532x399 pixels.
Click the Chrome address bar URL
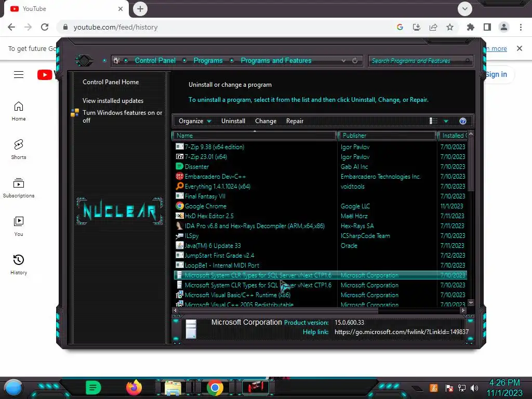[115, 27]
